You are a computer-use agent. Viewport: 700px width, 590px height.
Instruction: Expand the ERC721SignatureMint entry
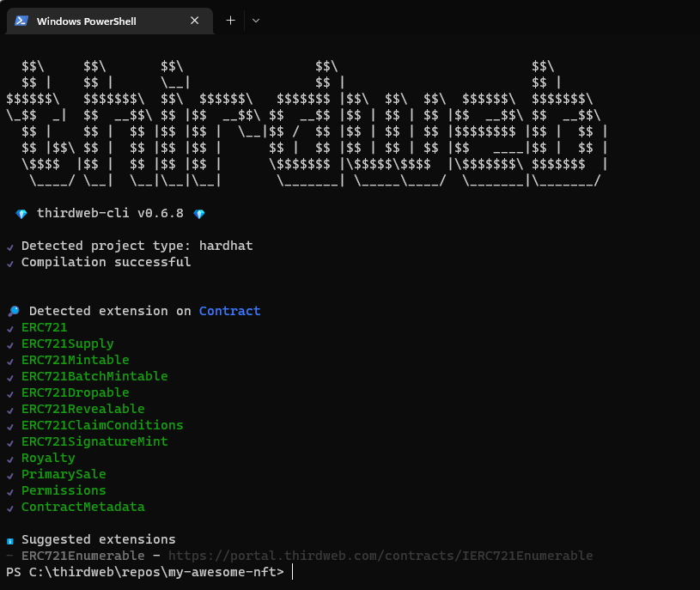click(94, 441)
